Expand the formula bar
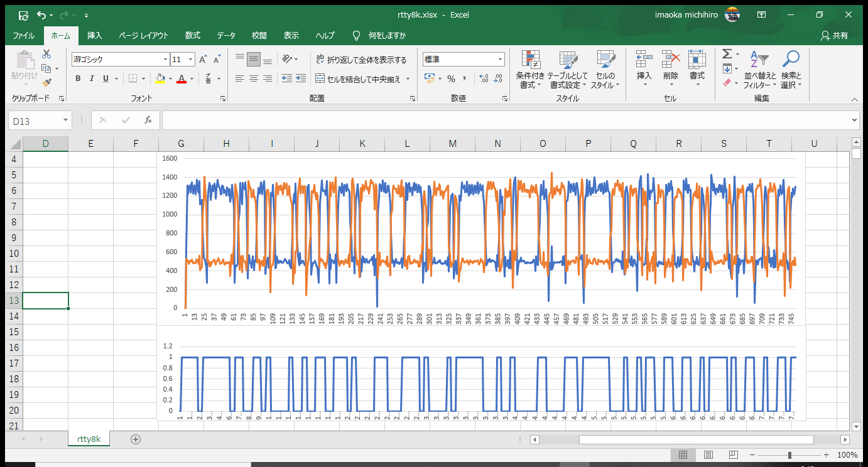The image size is (868, 467). click(854, 120)
